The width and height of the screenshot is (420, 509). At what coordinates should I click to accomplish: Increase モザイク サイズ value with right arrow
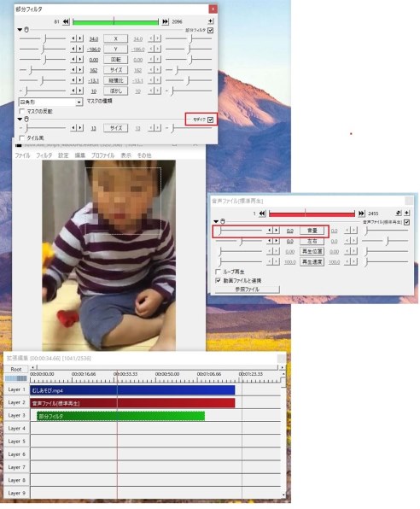pos(80,128)
